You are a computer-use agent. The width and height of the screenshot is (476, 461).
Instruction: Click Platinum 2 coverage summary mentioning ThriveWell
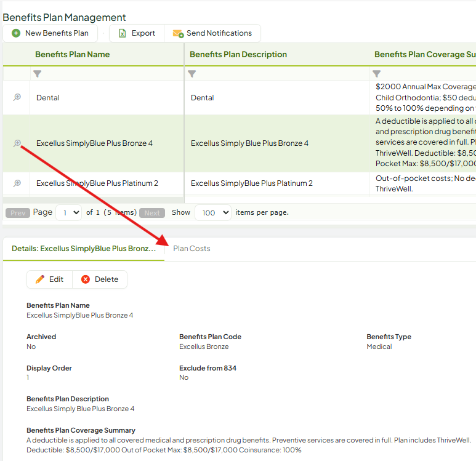[x=423, y=183]
